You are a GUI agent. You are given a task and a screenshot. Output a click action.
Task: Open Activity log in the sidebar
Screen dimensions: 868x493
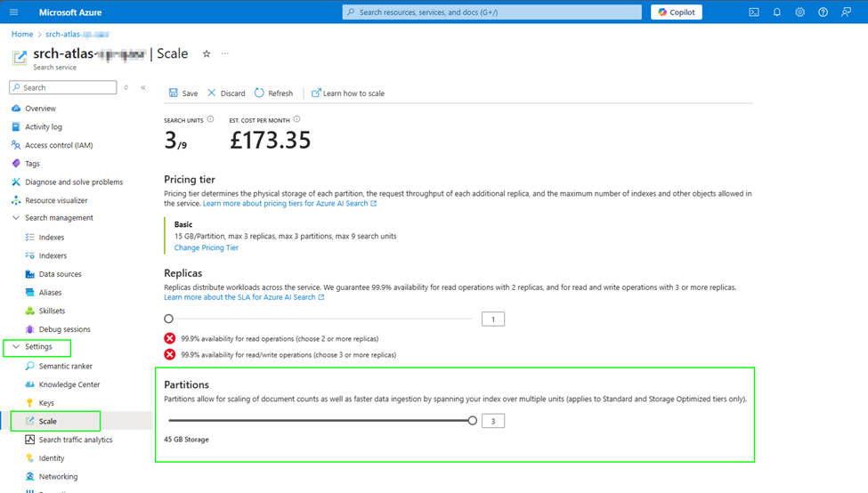point(44,126)
